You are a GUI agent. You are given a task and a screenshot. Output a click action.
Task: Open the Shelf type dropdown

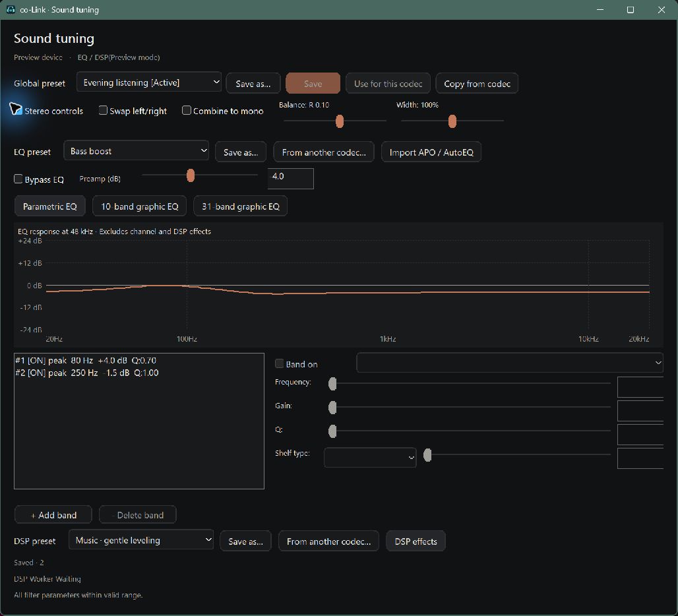point(370,457)
